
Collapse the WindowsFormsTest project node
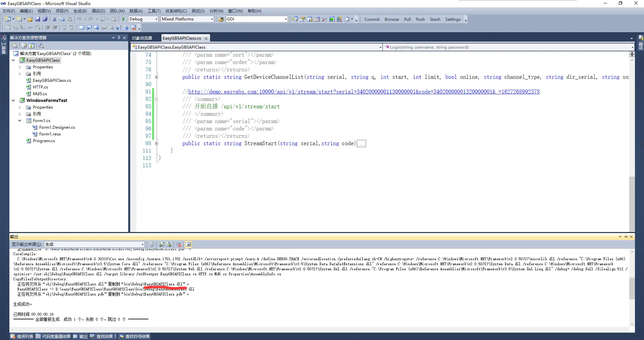[x=13, y=100]
